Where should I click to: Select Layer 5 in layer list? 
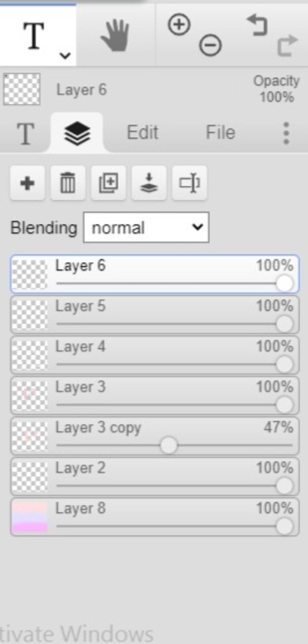click(155, 314)
